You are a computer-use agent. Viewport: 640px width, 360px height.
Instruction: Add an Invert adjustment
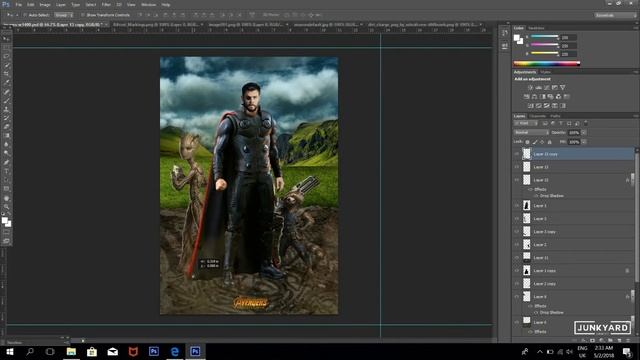click(530, 106)
